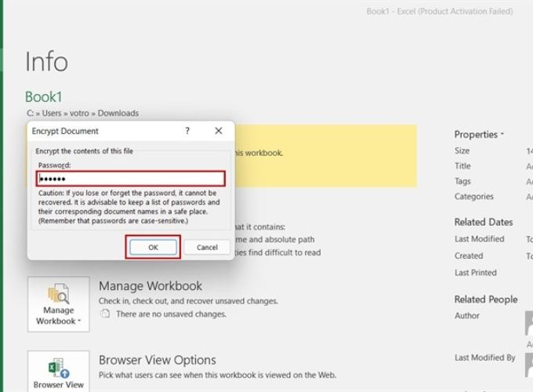Click the unsaved changes document icon

tap(105, 314)
